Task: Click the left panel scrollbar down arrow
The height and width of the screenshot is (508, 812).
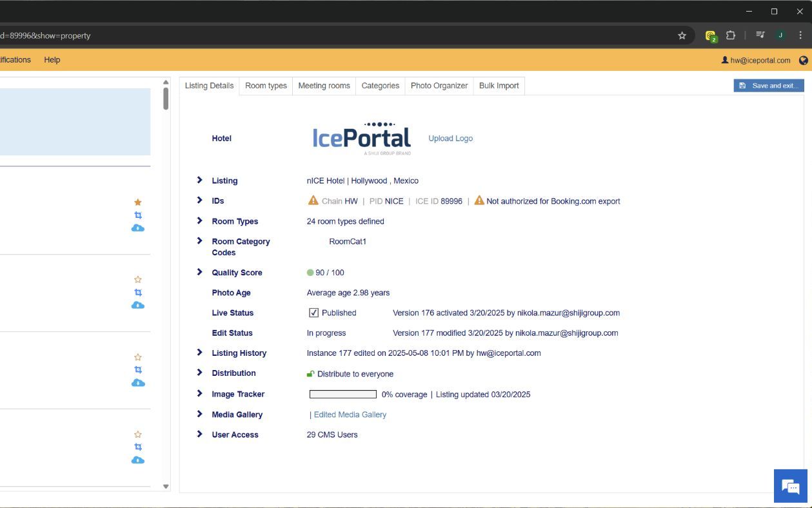Action: pos(166,487)
